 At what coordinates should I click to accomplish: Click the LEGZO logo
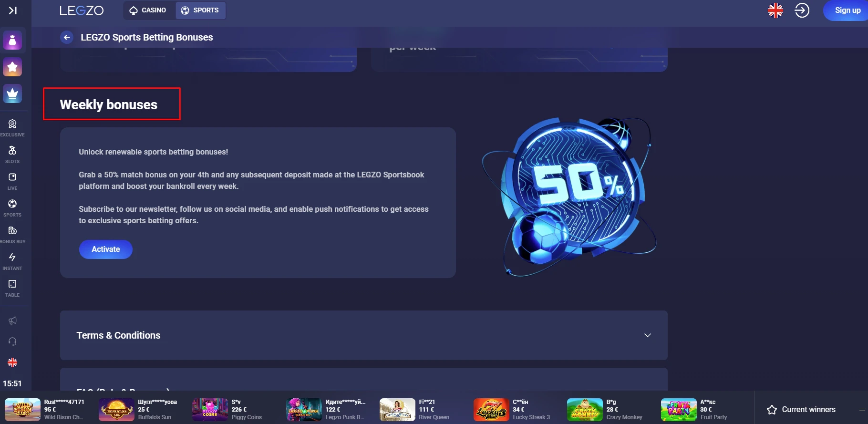(x=82, y=10)
